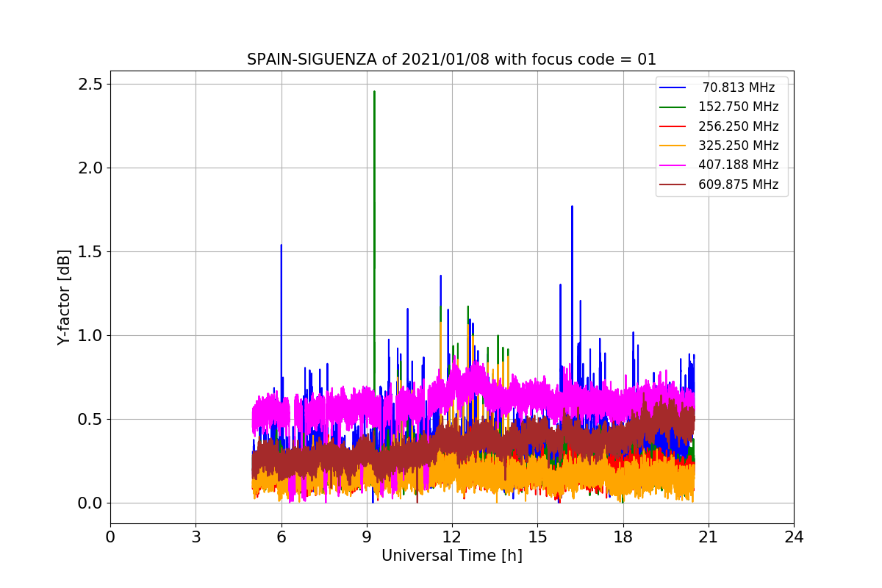Select the 70.813 MHz legend label

739,87
